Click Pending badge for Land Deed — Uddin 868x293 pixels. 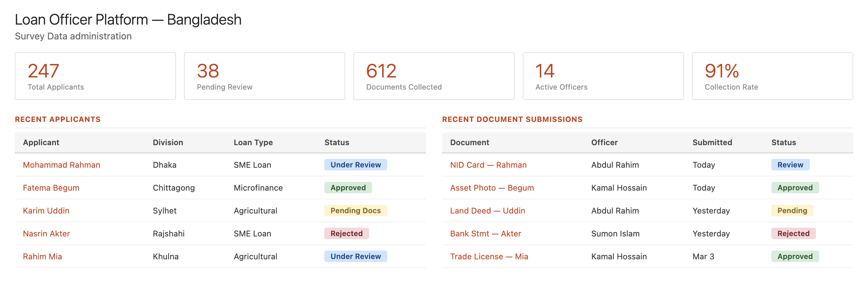(792, 211)
